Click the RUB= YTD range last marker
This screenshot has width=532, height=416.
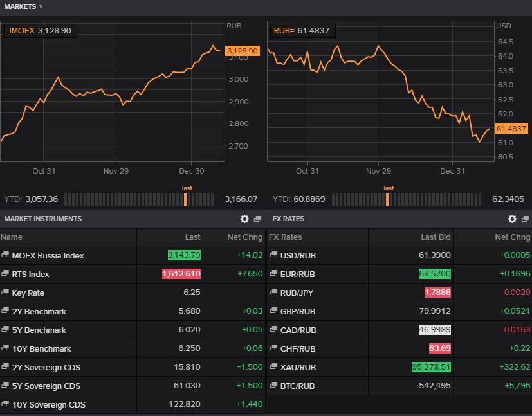pyautogui.click(x=387, y=199)
